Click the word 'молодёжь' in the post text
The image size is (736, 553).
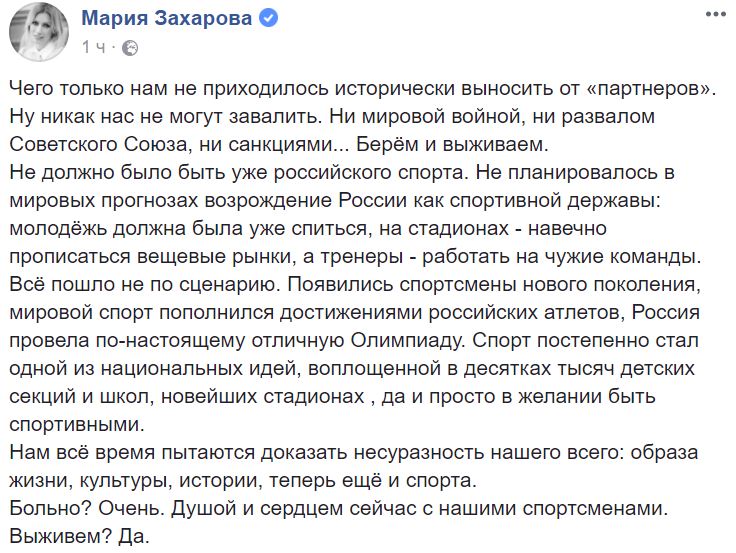pyautogui.click(x=57, y=229)
